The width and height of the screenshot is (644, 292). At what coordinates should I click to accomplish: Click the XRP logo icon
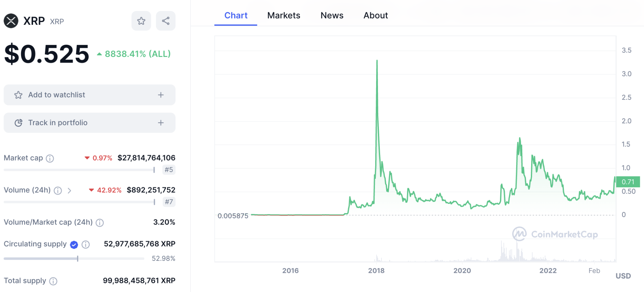point(11,21)
